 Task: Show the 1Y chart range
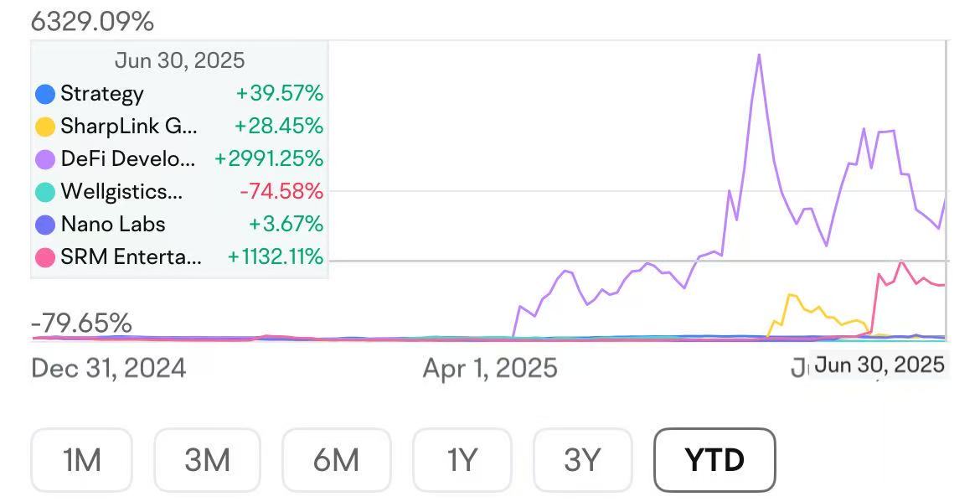click(x=462, y=459)
